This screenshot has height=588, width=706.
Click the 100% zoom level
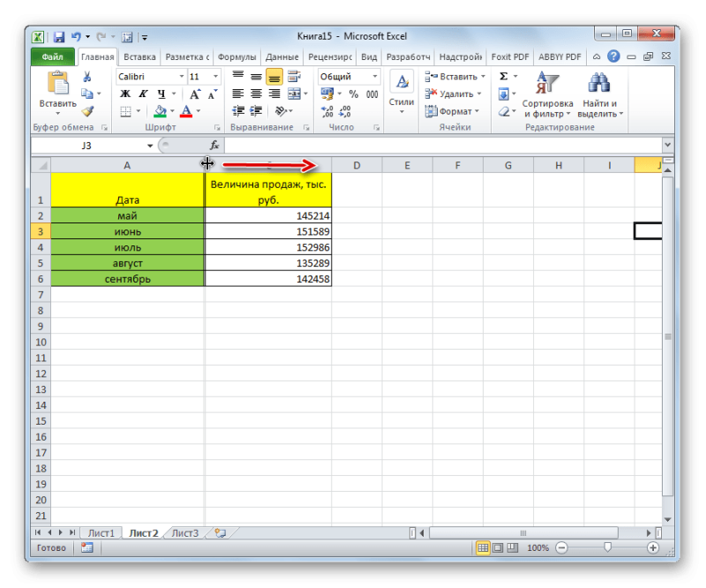click(x=537, y=548)
